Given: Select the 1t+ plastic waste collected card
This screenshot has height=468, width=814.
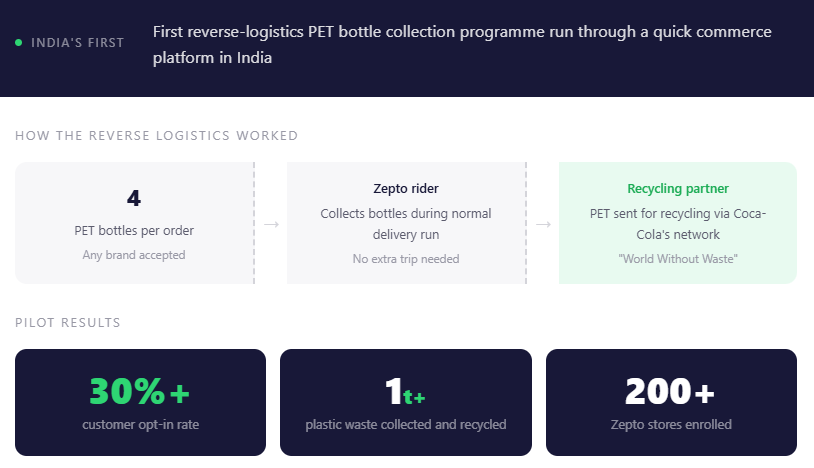Looking at the screenshot, I should pyautogui.click(x=406, y=402).
